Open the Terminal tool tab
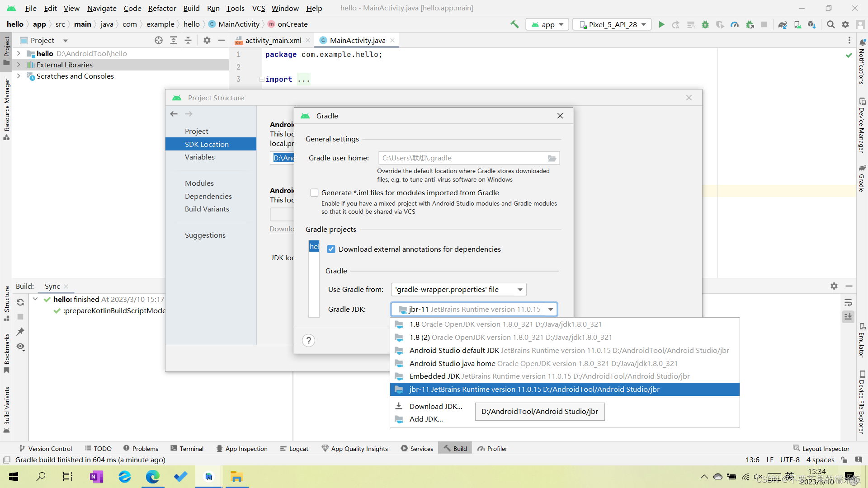Viewport: 868px width, 488px height. (x=187, y=449)
